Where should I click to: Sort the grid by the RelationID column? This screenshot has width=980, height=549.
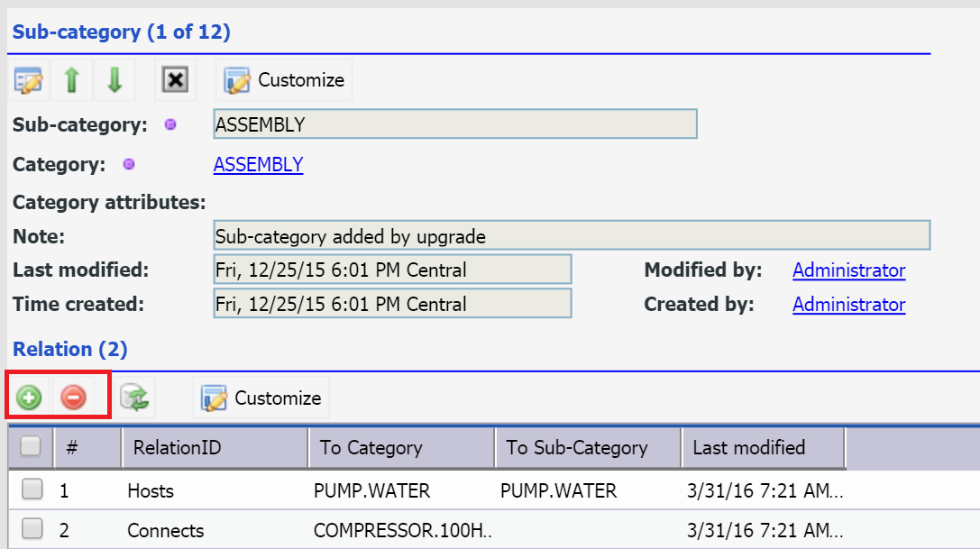click(177, 447)
